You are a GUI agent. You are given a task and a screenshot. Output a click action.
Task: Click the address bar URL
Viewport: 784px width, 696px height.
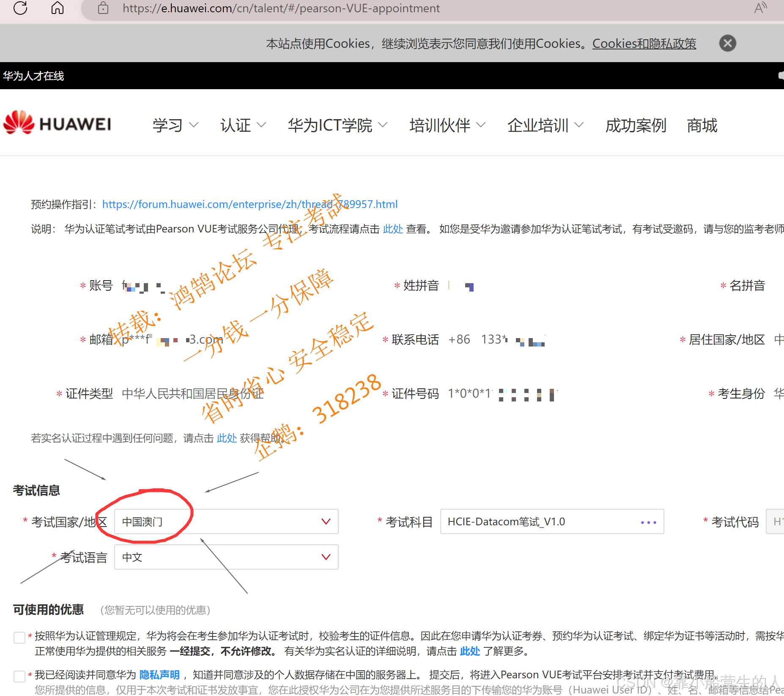click(x=281, y=8)
